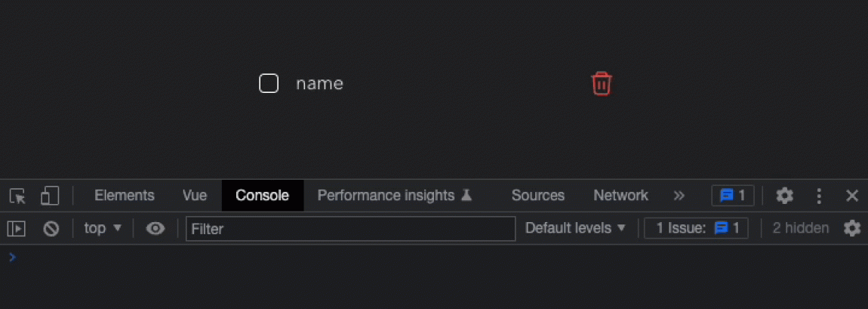Activate the inspect element picker icon
Screen dimensions: 868x309
point(17,196)
